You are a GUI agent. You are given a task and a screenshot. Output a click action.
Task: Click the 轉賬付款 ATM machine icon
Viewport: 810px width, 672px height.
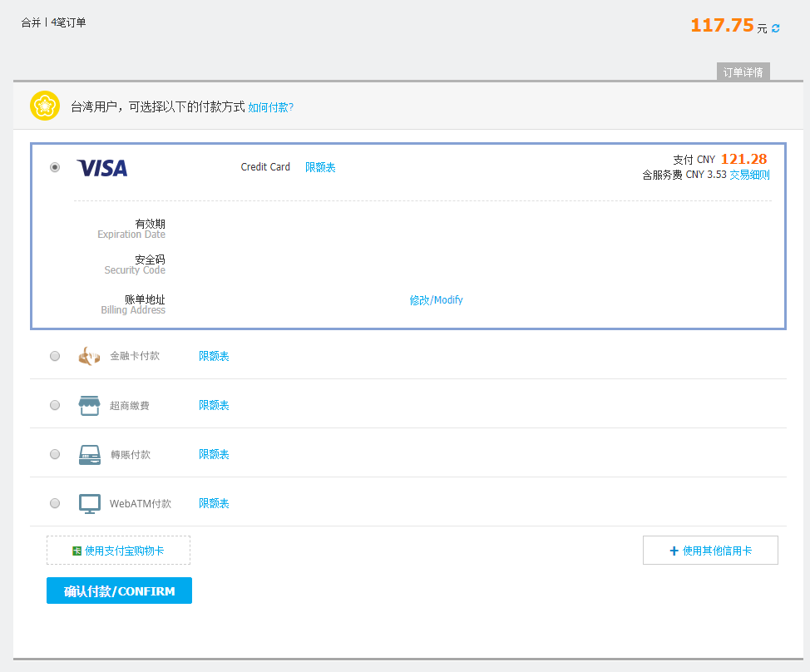[89, 455]
